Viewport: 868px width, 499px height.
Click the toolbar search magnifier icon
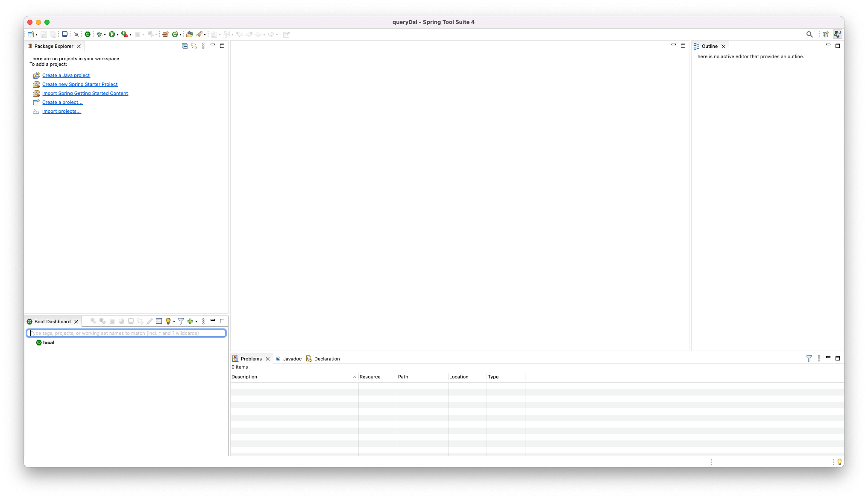(809, 34)
